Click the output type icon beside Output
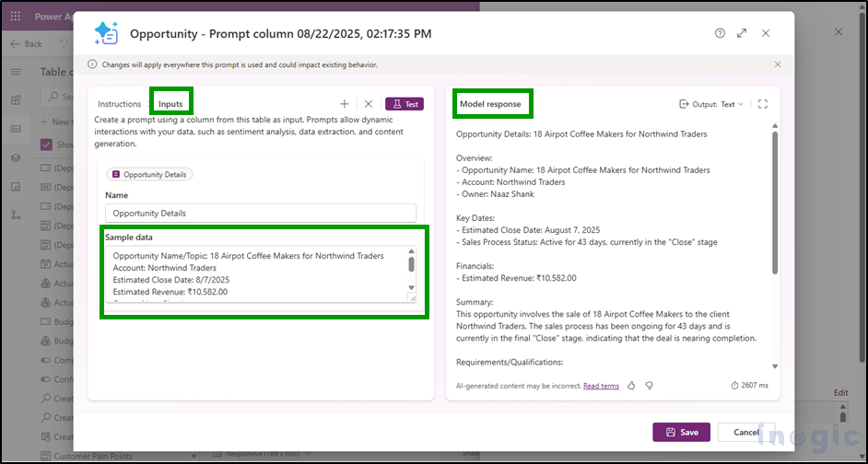 (x=685, y=104)
